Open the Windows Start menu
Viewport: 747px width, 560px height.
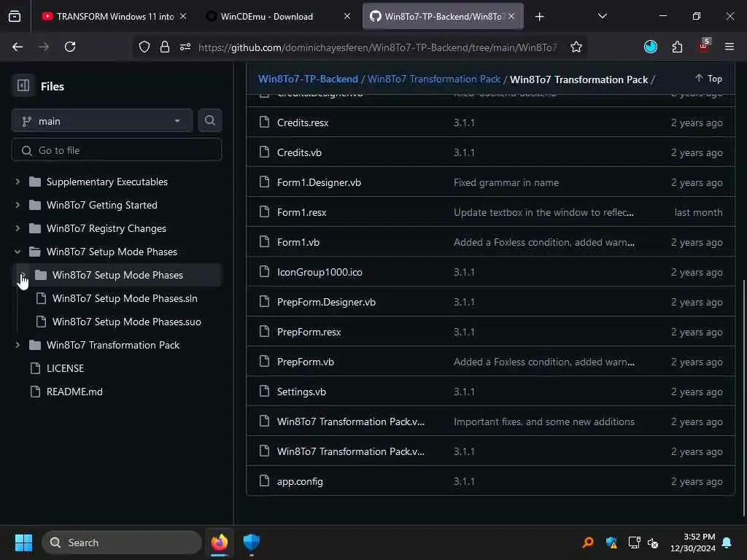click(23, 542)
